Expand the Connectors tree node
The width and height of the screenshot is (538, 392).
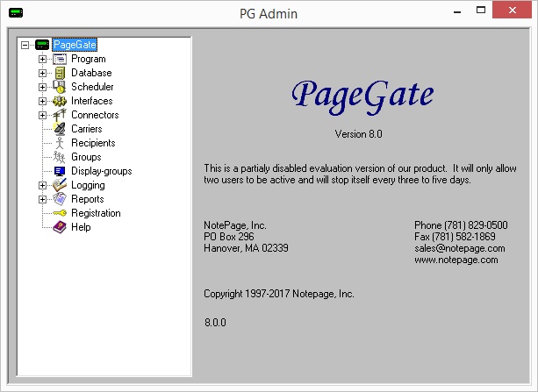point(42,115)
